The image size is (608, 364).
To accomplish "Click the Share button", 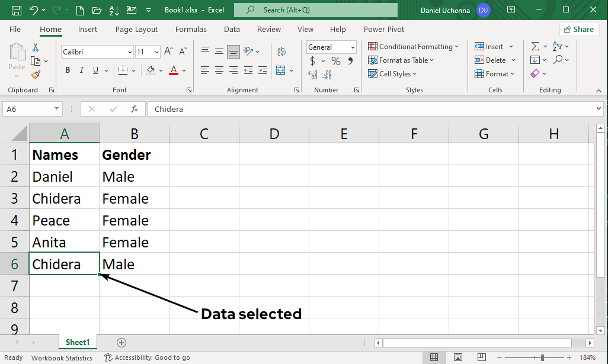I will (x=579, y=29).
